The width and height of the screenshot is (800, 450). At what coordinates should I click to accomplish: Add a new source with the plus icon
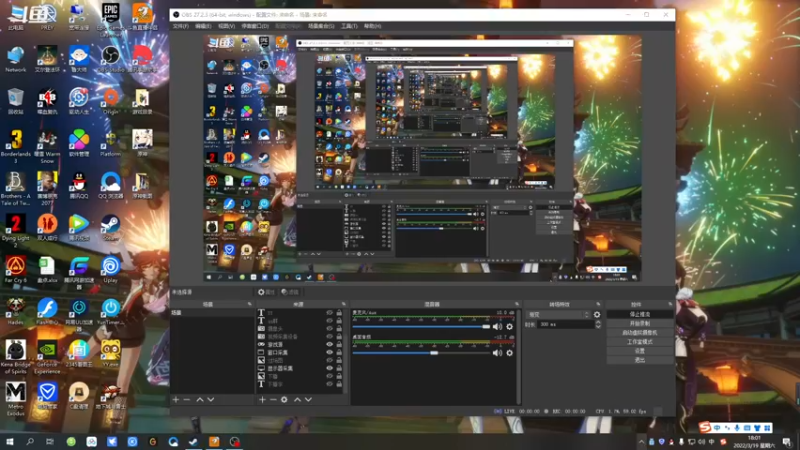(262, 399)
